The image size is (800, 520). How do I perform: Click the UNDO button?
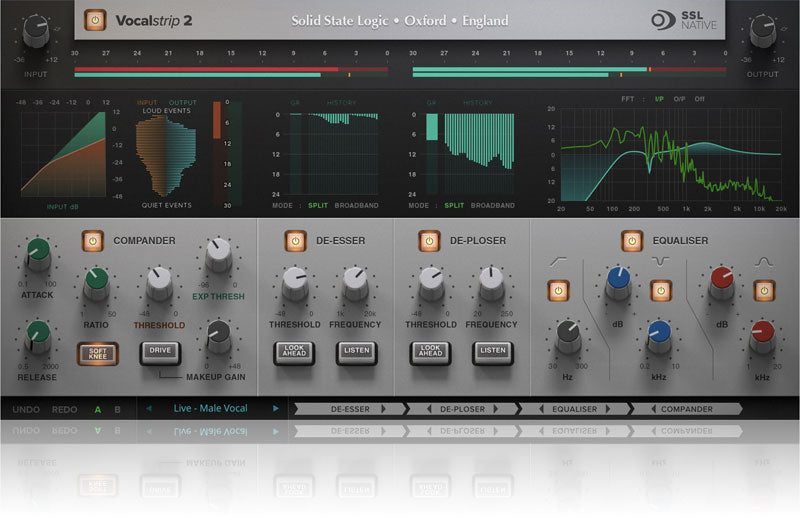tap(26, 409)
